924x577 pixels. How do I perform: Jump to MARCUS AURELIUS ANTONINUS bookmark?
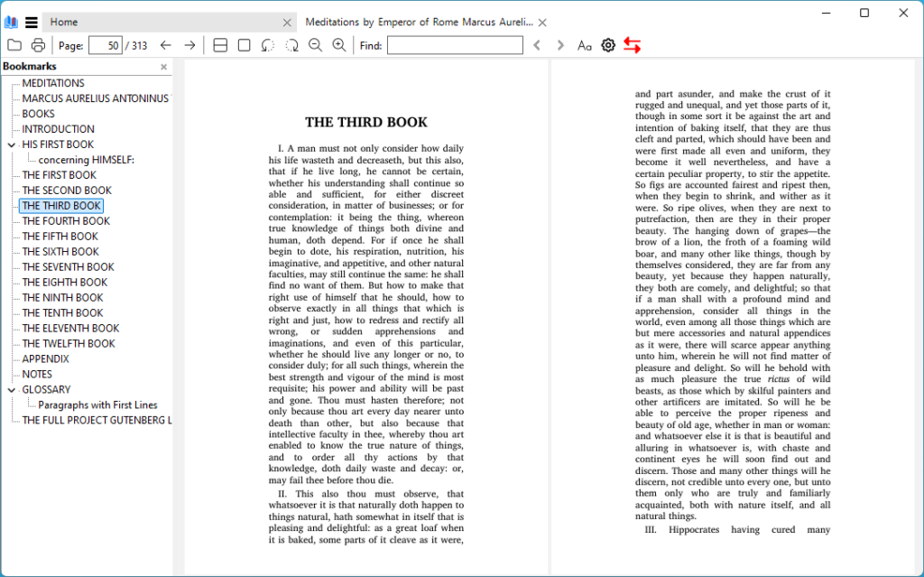[96, 98]
